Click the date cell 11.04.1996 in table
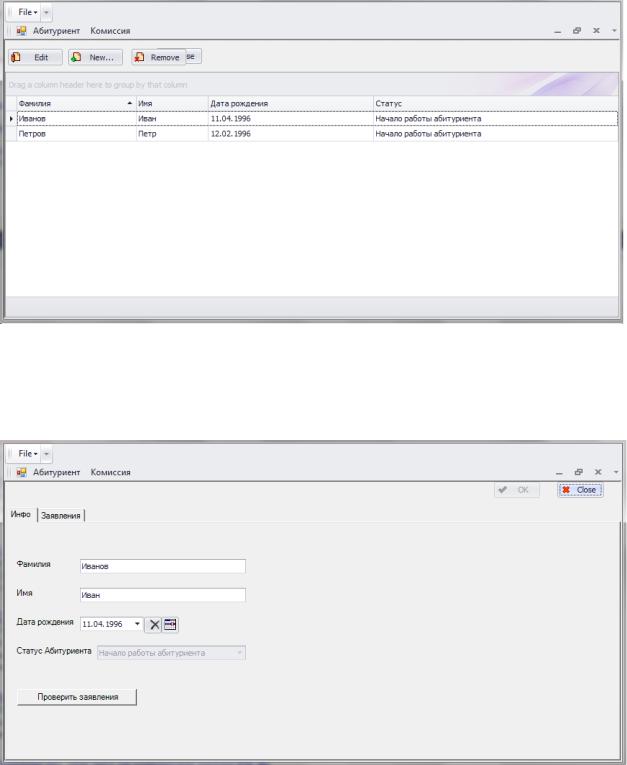The image size is (627, 765). pos(291,119)
